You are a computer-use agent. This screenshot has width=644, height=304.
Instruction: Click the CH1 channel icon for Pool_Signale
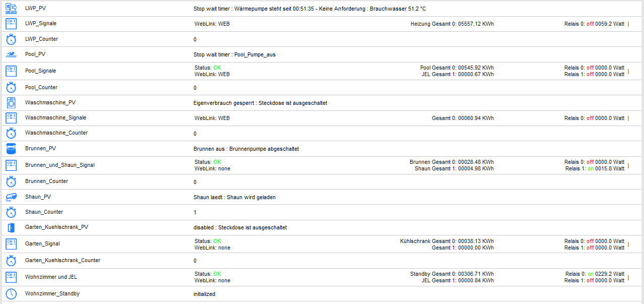11,71
